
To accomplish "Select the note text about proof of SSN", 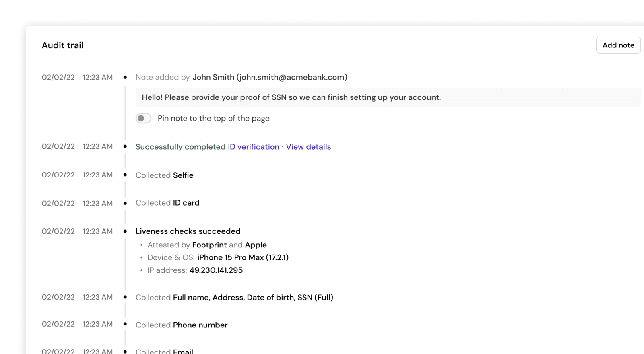I will (291, 97).
